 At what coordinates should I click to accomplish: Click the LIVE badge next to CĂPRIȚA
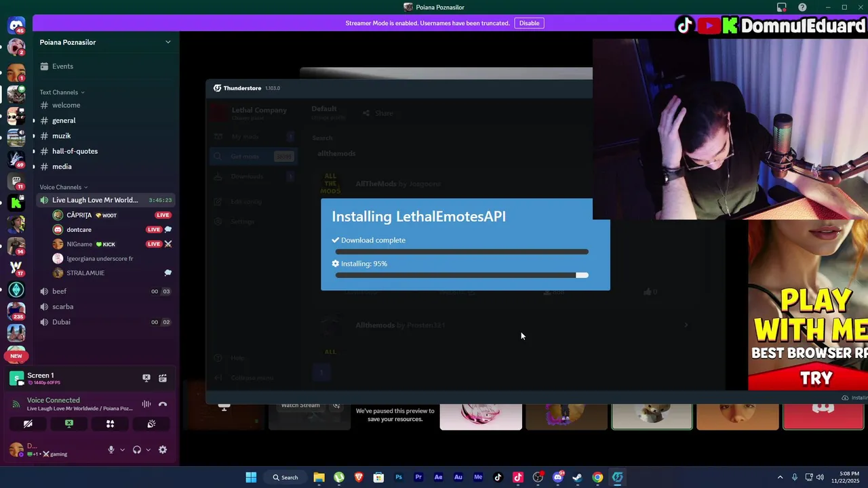pyautogui.click(x=163, y=215)
